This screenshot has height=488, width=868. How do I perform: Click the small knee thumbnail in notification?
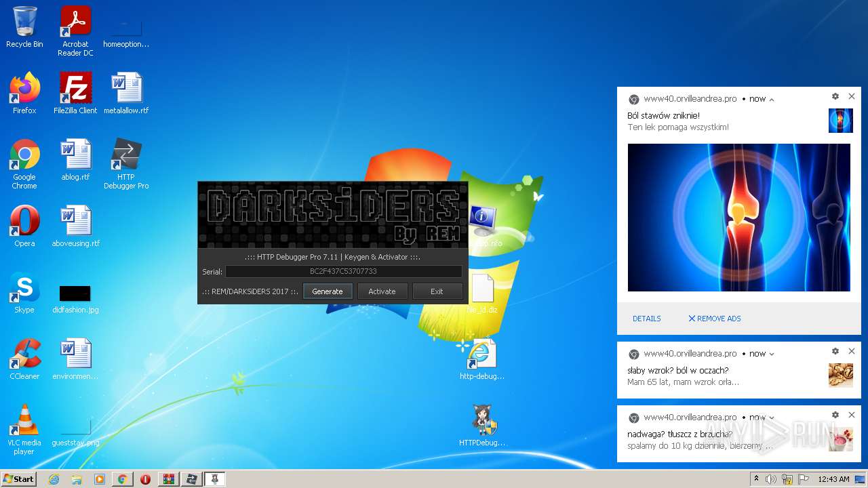point(841,121)
